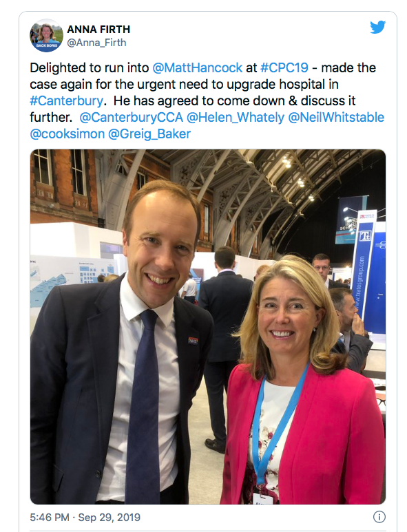Click the Twitter bird logo
Viewport: 407px width, 532px height.
click(377, 27)
